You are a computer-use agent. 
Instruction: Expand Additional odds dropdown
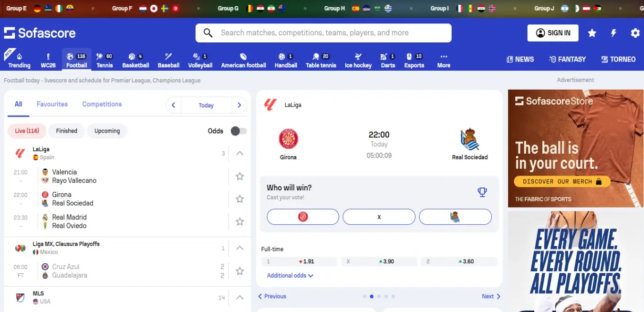(290, 275)
